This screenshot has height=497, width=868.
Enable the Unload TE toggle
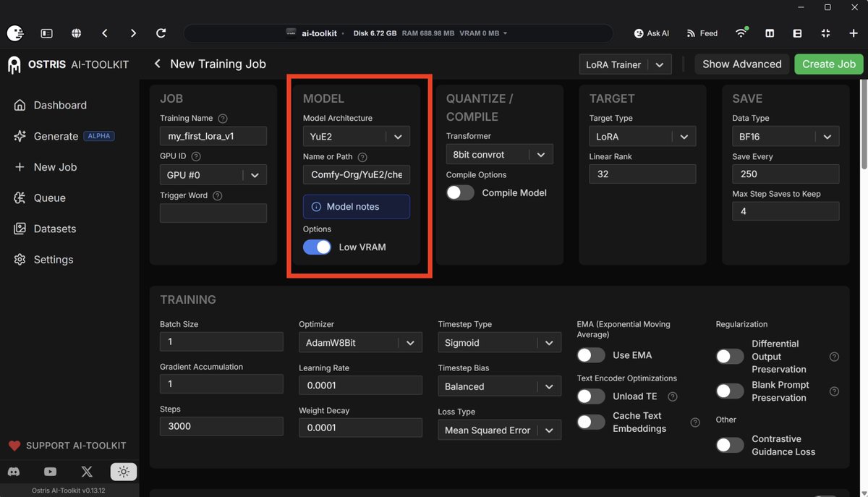coord(591,396)
